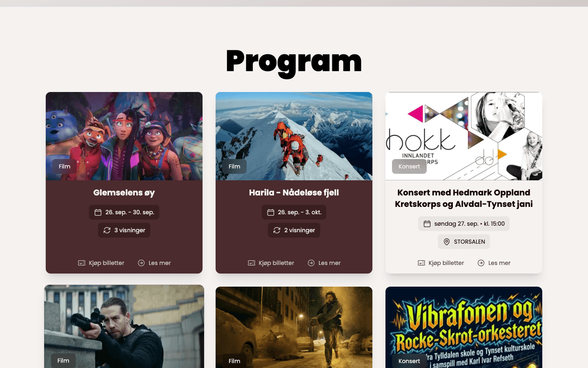588x368 pixels.
Task: Buy tickets for Glemselens øy
Action: point(101,263)
